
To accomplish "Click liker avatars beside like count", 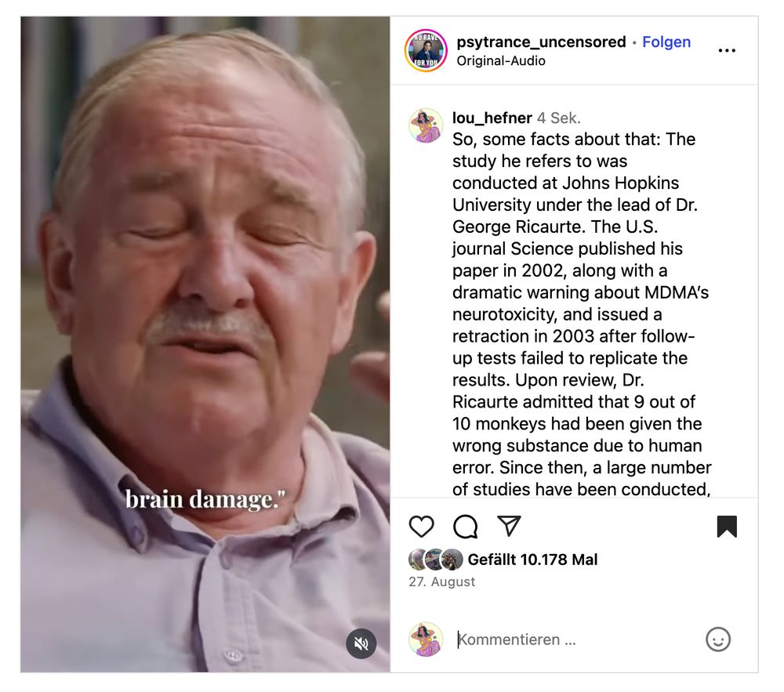I will coord(436,560).
